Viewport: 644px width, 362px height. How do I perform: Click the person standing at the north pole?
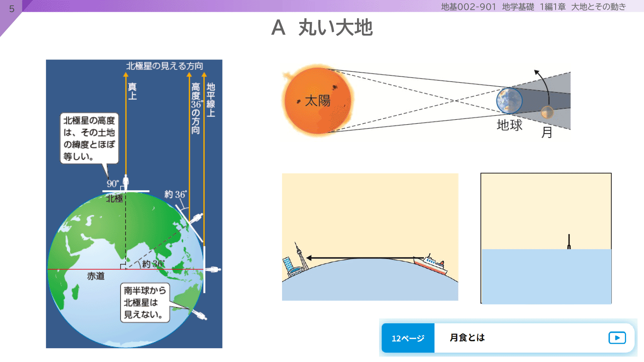126,182
